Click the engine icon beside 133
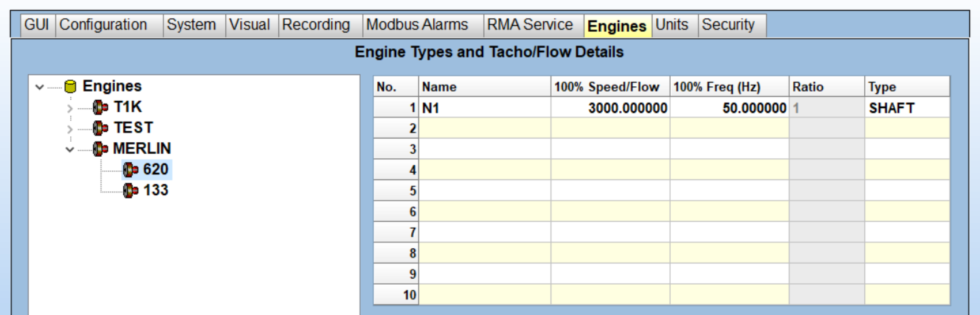The height and width of the screenshot is (315, 980). pos(130,191)
